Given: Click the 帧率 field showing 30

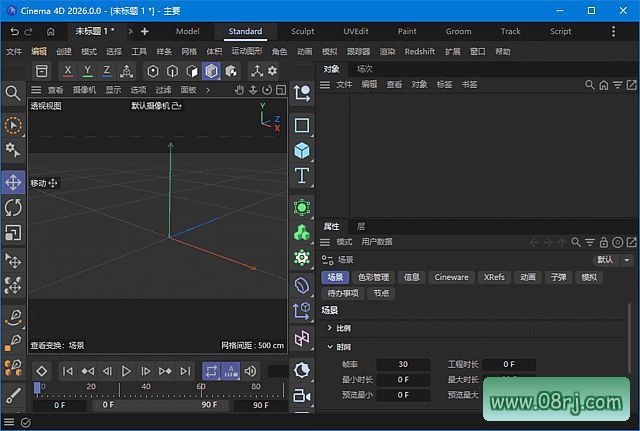Looking at the screenshot, I should pos(403,364).
